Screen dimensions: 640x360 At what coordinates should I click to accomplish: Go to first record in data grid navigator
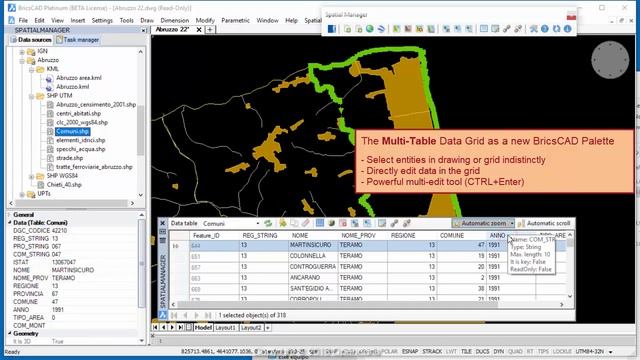pos(174,315)
